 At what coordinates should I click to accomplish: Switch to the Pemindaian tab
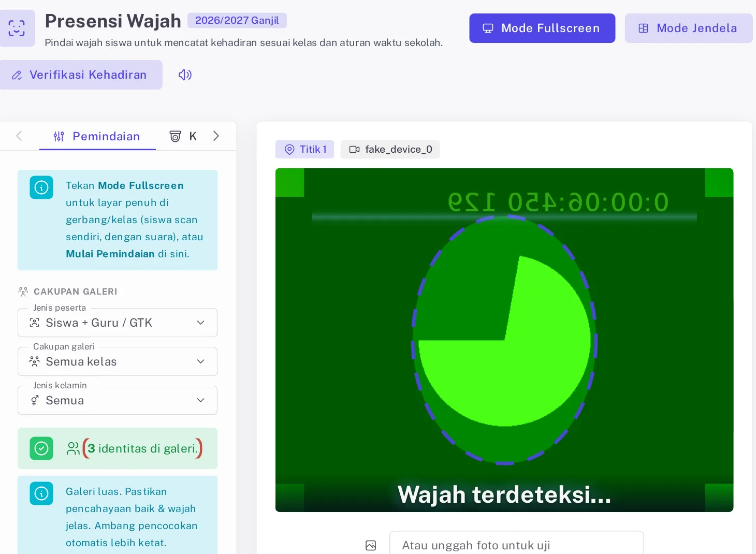point(97,136)
